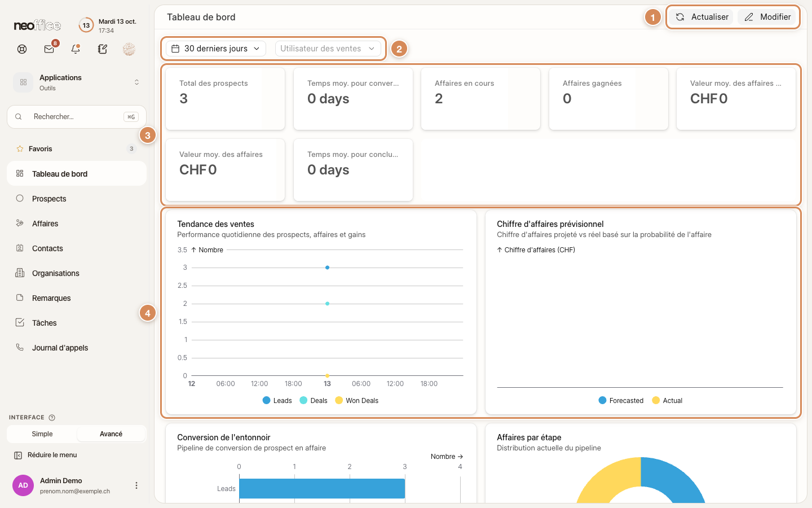Open the lifebuoy support icon
This screenshot has height=508, width=812.
click(x=22, y=49)
